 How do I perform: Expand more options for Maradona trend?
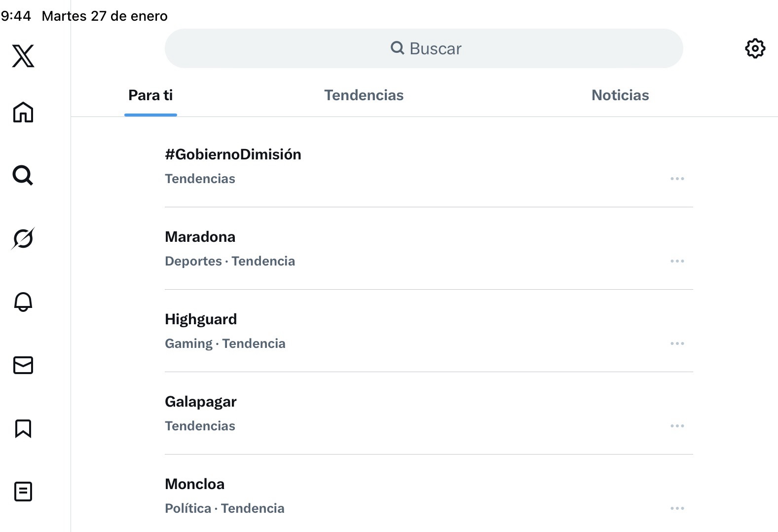pos(677,261)
